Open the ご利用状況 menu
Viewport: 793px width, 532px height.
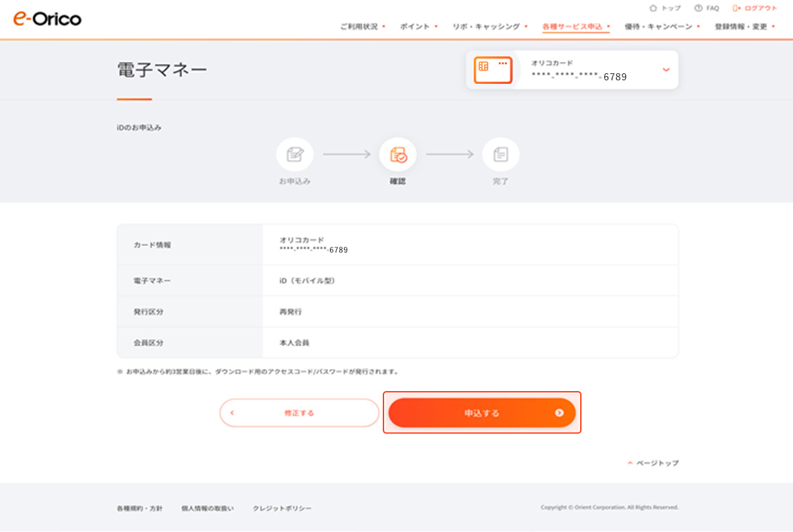click(x=362, y=26)
